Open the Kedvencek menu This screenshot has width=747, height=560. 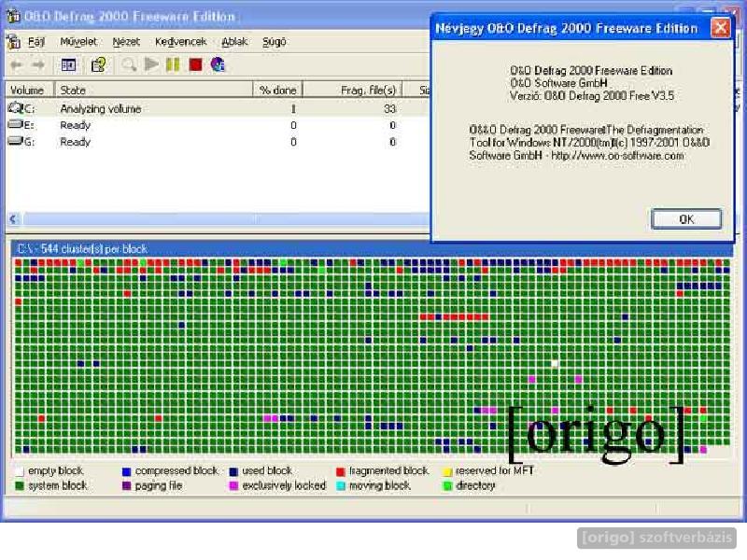pos(181,42)
